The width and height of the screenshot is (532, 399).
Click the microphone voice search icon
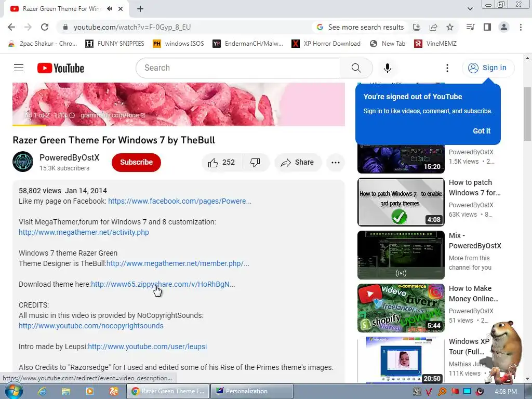388,68
